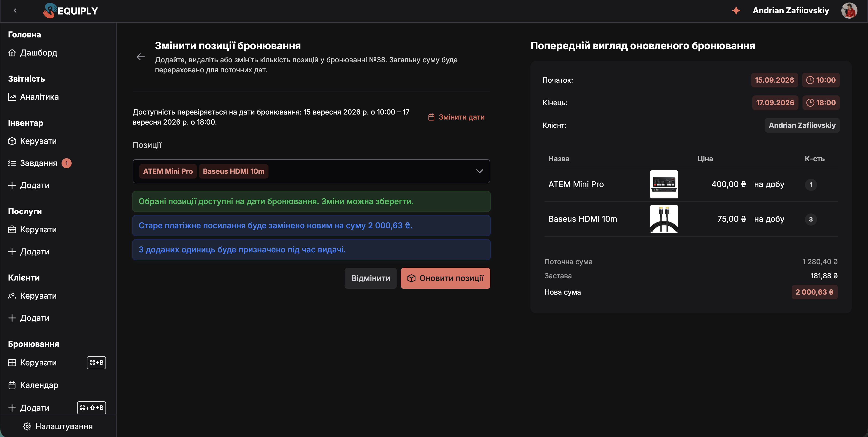Viewport: 868px width, 437px height.
Task: Open Дашборд via its home icon
Action: click(12, 53)
